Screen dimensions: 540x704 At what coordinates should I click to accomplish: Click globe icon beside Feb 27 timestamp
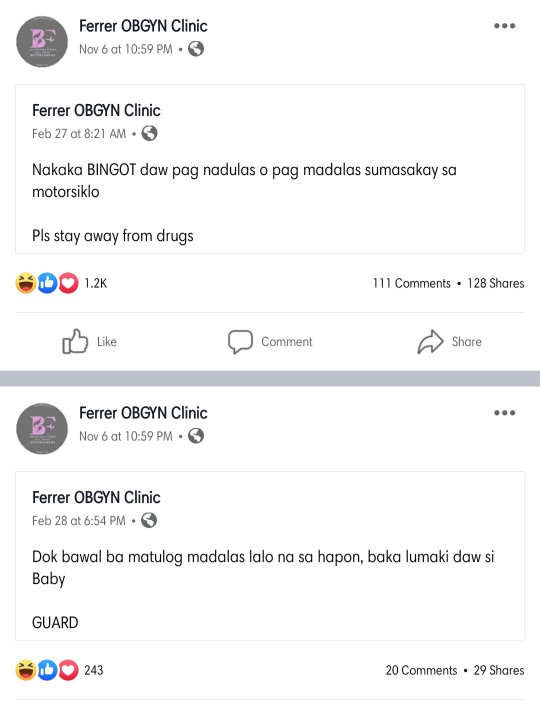(x=149, y=133)
